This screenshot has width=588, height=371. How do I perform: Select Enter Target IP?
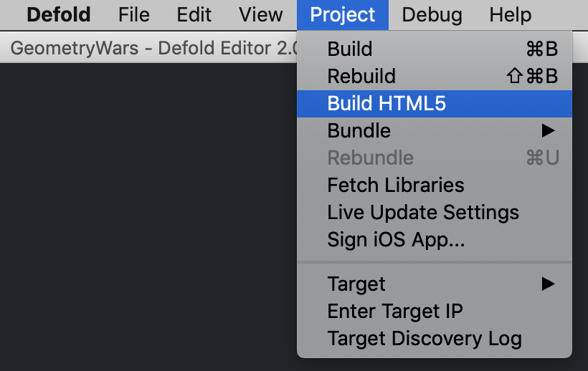tap(395, 311)
